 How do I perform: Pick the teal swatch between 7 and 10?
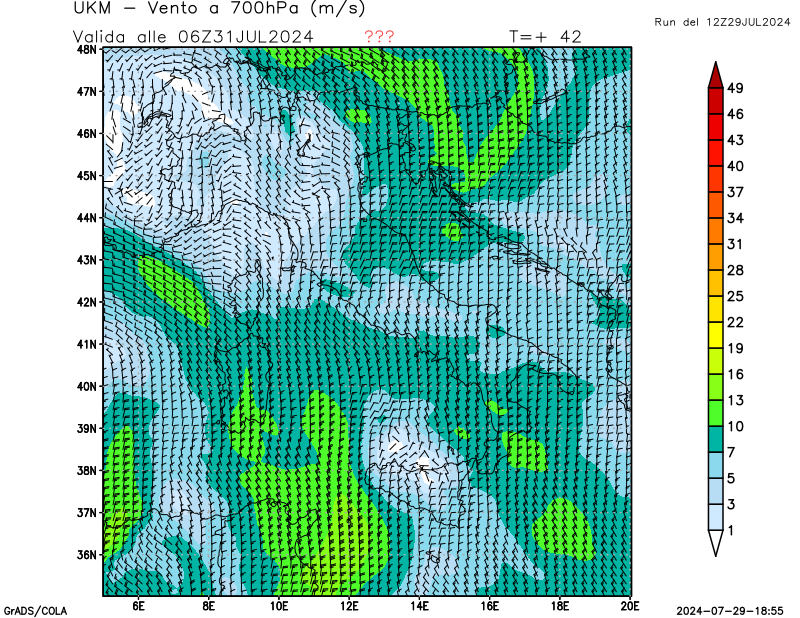click(x=716, y=438)
